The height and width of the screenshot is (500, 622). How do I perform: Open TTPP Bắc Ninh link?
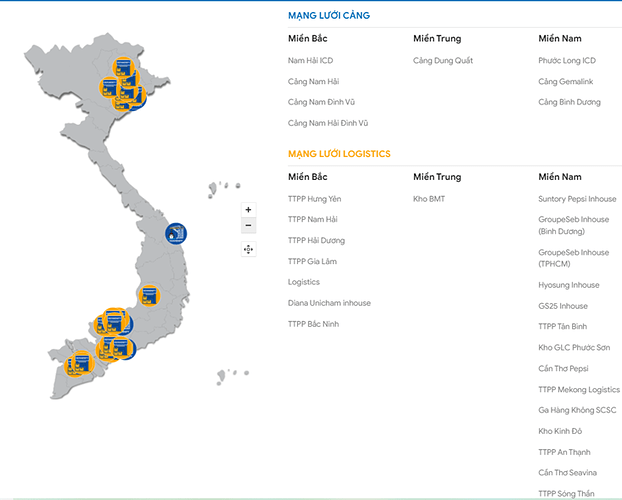tap(313, 324)
